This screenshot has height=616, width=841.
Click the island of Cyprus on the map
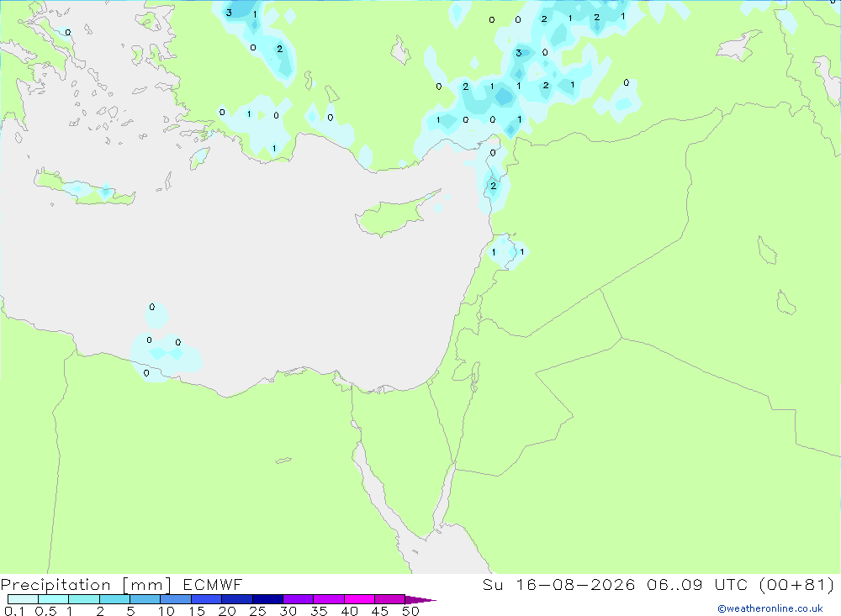pyautogui.click(x=393, y=214)
